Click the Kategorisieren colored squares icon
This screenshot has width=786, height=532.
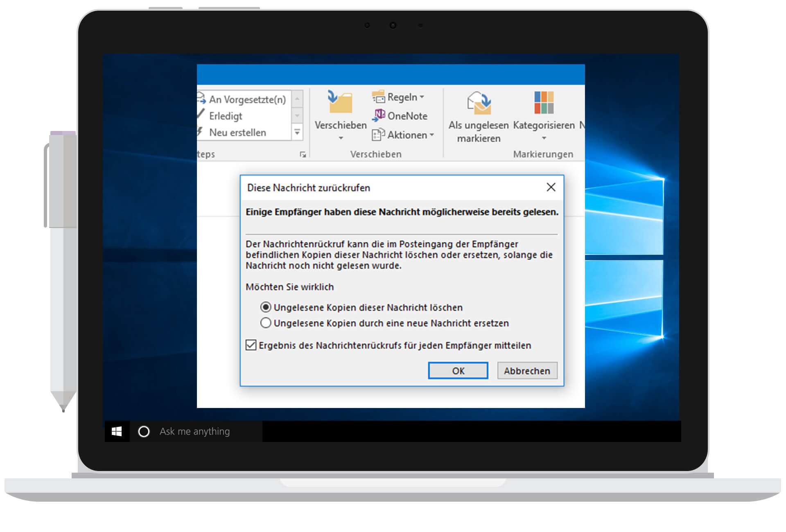pyautogui.click(x=544, y=102)
